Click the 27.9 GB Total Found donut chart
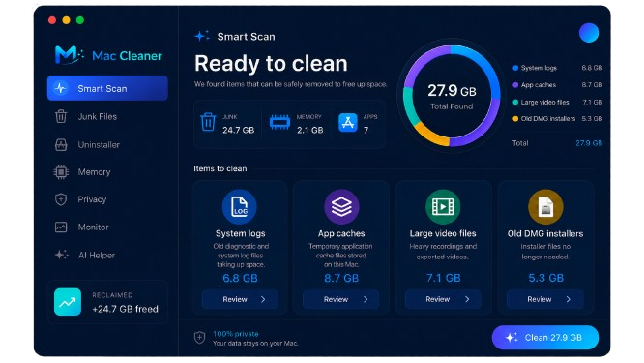Screen dimensions: 644x363 click(452, 96)
